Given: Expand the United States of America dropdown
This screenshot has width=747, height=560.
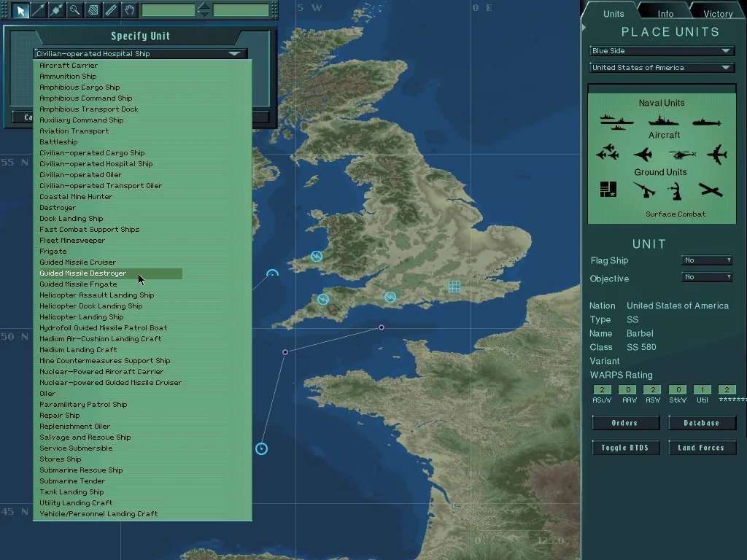Looking at the screenshot, I should (x=661, y=68).
